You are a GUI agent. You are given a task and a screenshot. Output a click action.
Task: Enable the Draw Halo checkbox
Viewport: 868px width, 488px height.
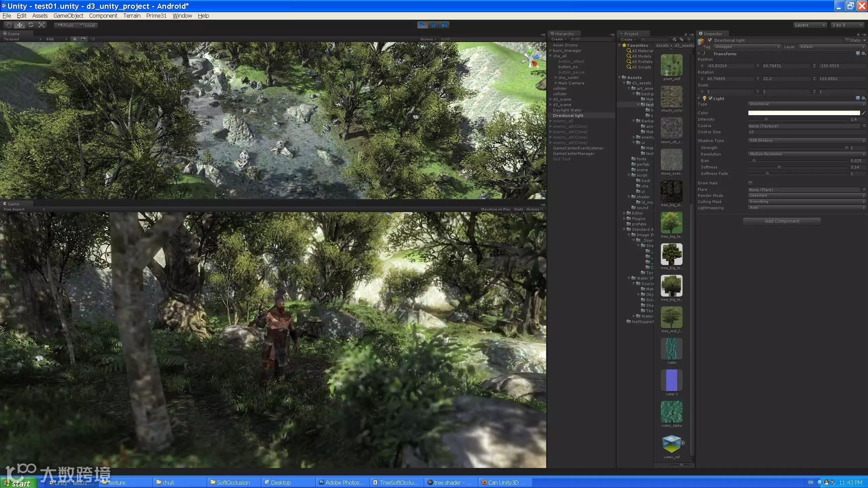coord(750,183)
